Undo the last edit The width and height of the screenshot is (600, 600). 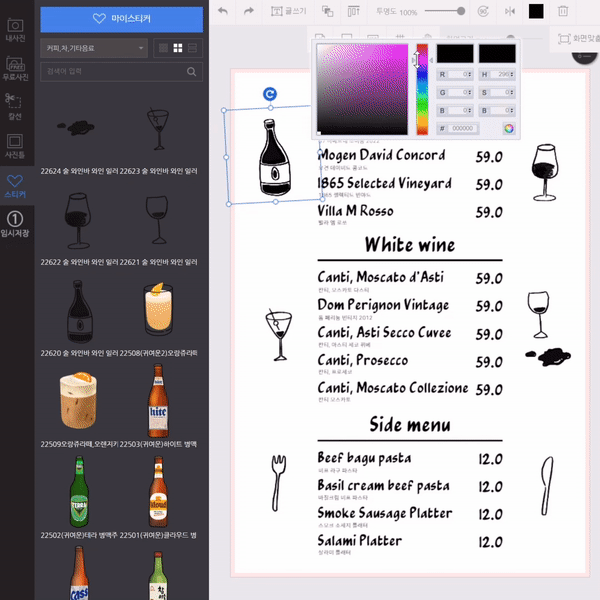[x=223, y=11]
